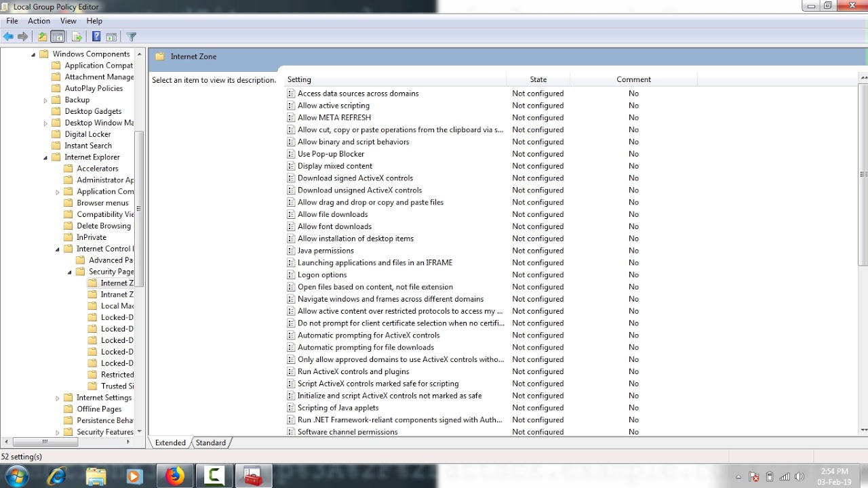Sort by the State column header

point(538,79)
